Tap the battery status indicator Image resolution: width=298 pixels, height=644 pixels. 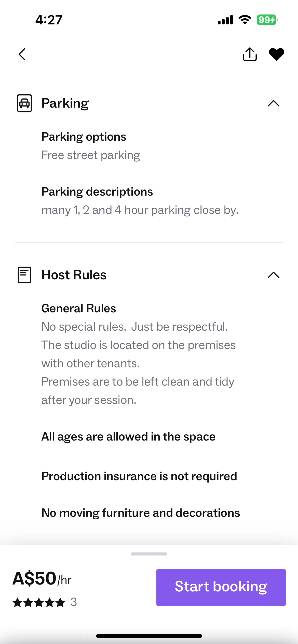tap(267, 20)
